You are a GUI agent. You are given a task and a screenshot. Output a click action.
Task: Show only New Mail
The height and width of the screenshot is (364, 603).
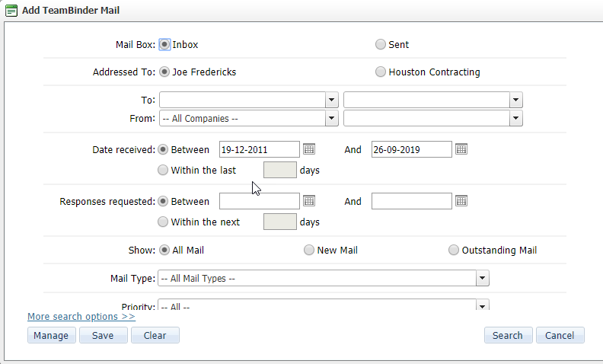309,250
